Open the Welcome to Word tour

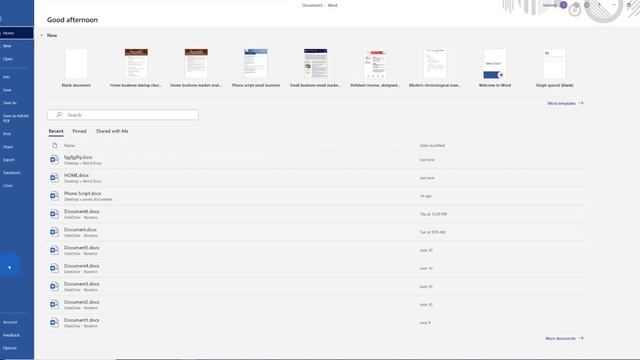point(495,68)
